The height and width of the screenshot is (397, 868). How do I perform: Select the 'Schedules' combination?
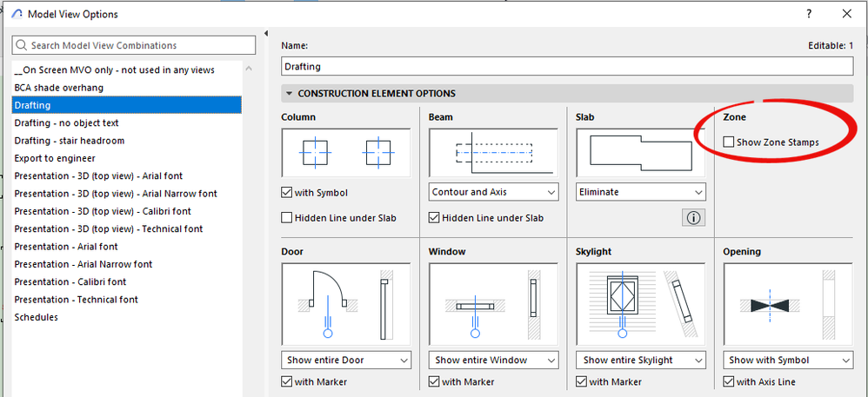click(37, 317)
